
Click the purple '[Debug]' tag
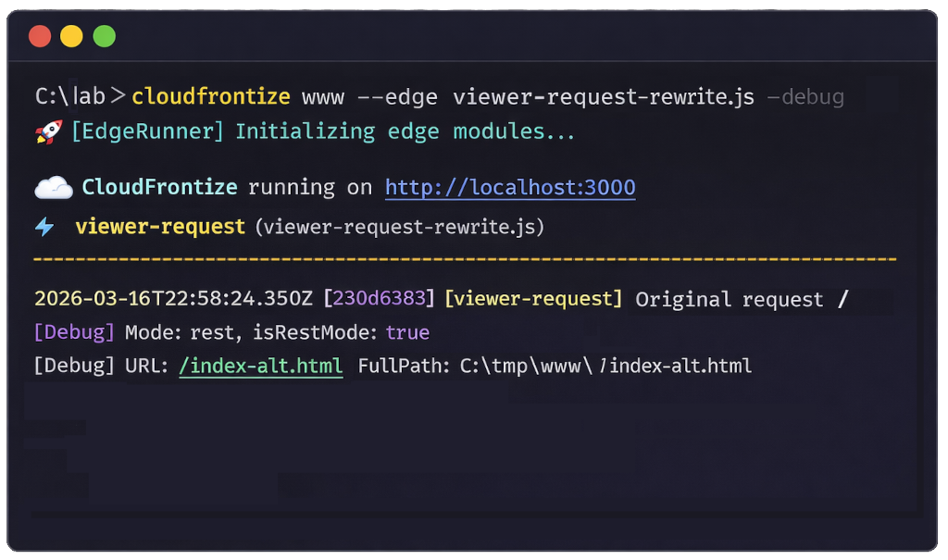(x=74, y=332)
